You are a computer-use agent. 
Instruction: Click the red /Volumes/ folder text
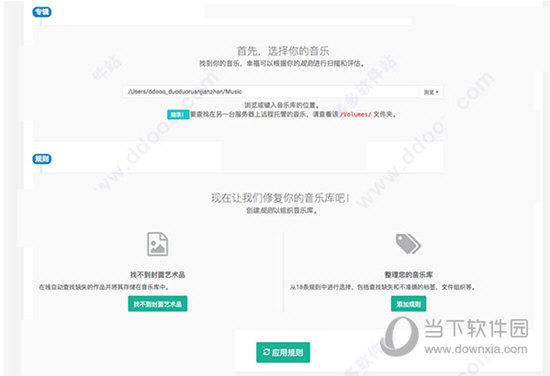click(355, 114)
